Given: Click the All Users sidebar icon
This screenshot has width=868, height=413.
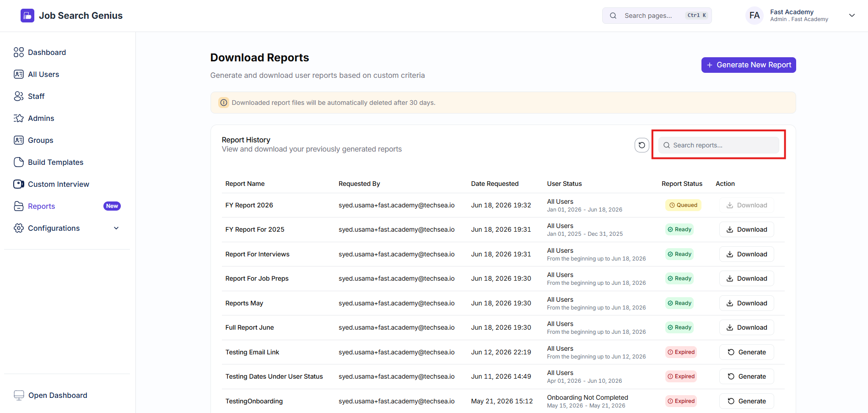Looking at the screenshot, I should [x=19, y=74].
